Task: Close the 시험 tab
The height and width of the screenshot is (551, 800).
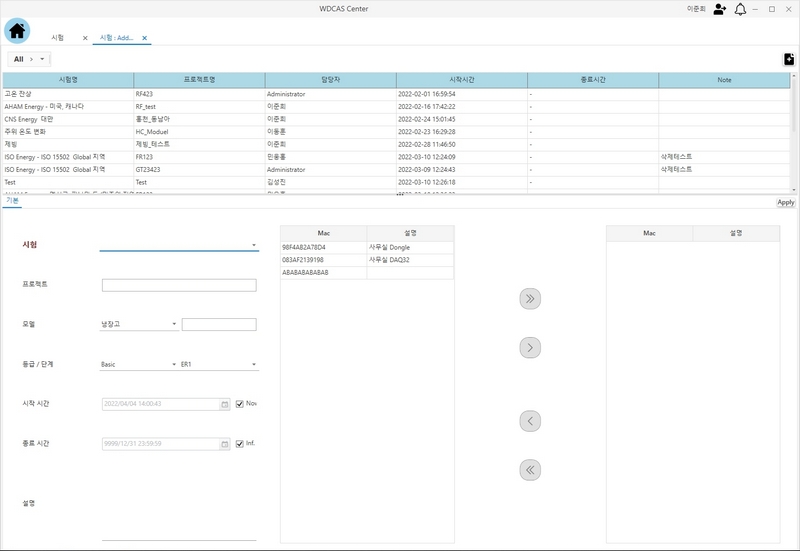Action: point(85,38)
